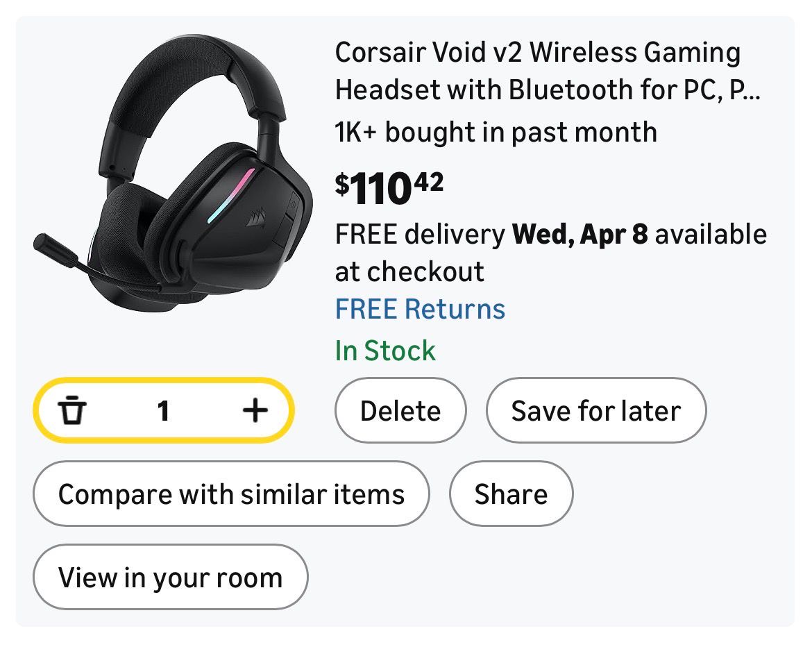Open the FREE Returns link

(x=420, y=309)
